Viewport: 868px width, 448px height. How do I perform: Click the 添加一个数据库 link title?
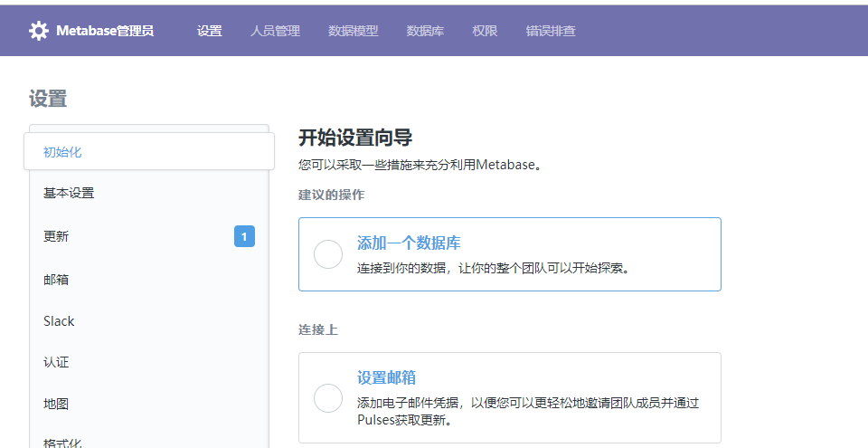tap(409, 243)
